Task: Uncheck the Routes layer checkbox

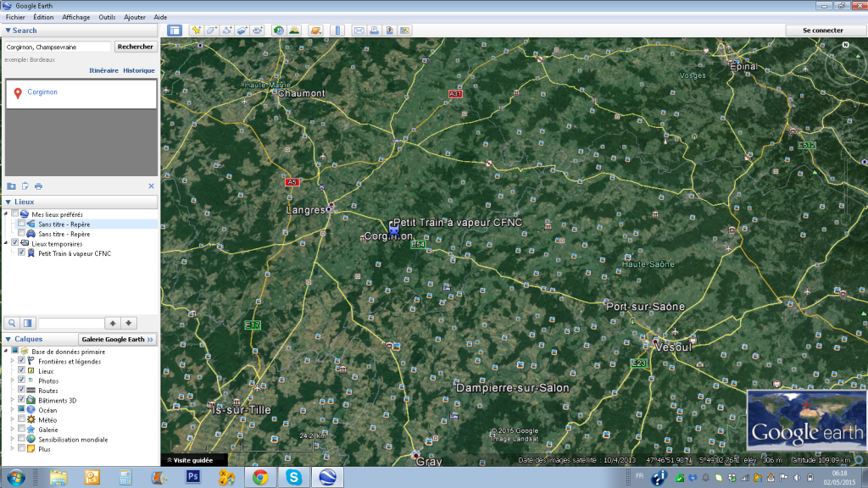Action: pos(21,391)
